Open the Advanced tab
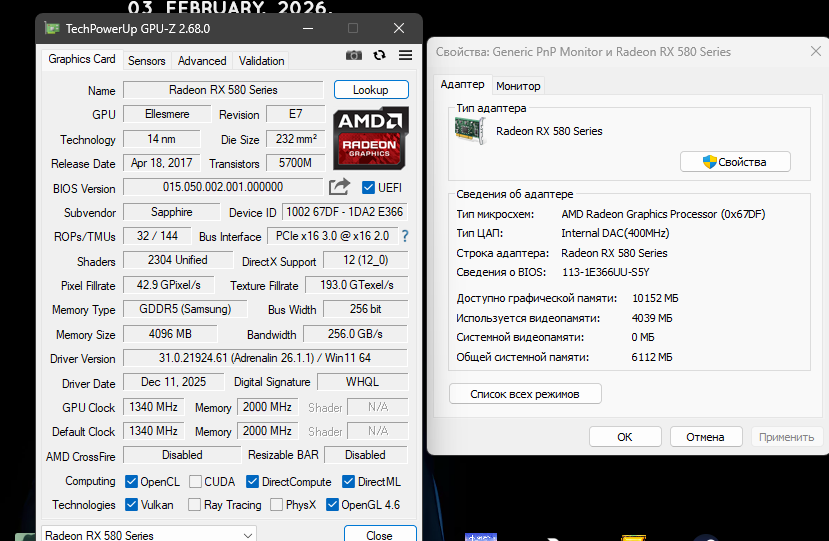Screen dimensions: 829x541 coord(202,61)
